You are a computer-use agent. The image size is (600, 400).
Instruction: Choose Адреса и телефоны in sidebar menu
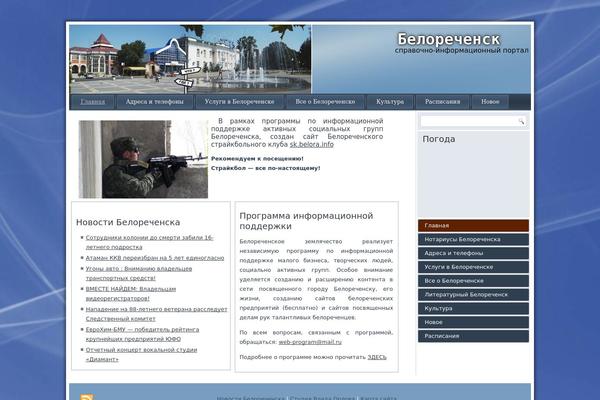[473, 253]
